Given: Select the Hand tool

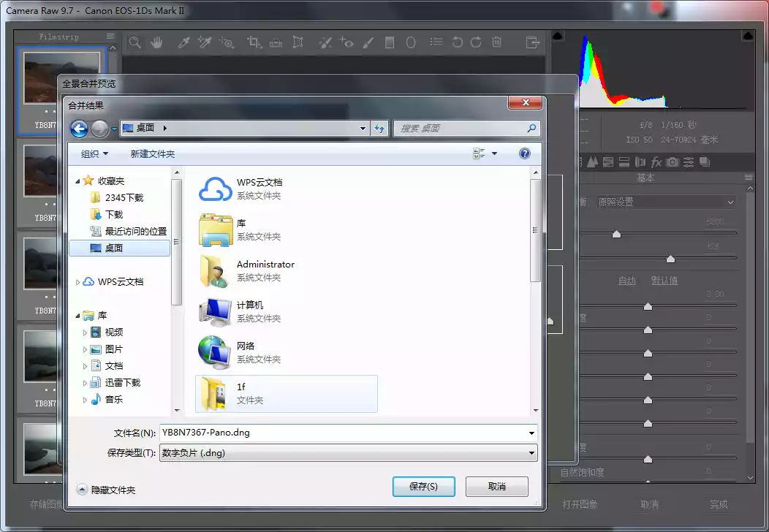Looking at the screenshot, I should coord(156,43).
